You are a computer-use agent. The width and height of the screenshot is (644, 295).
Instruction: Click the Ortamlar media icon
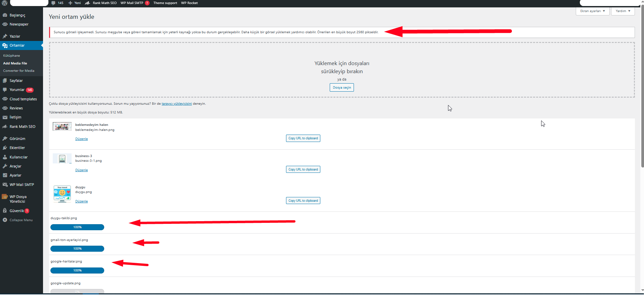tap(5, 46)
